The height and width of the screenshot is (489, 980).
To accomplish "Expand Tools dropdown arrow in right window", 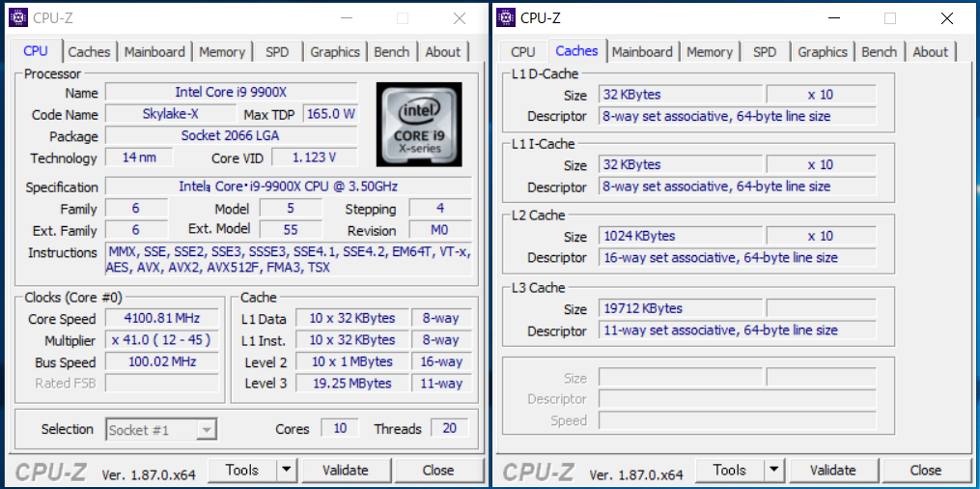I will [773, 470].
